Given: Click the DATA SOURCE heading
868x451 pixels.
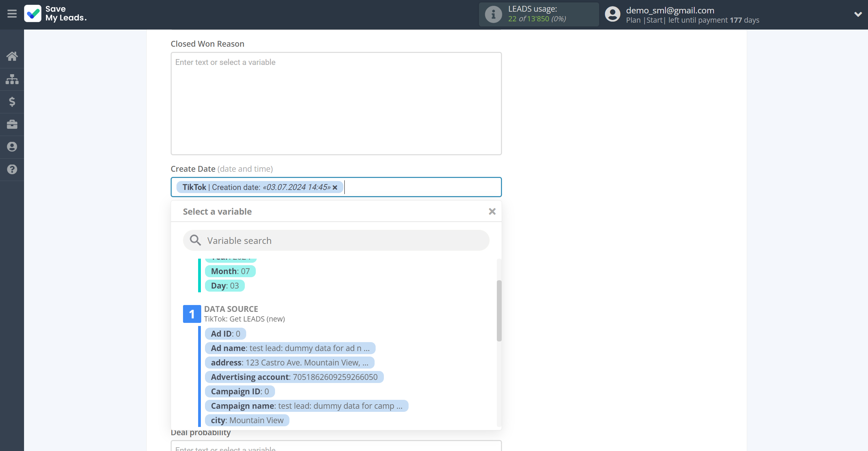Looking at the screenshot, I should point(231,309).
